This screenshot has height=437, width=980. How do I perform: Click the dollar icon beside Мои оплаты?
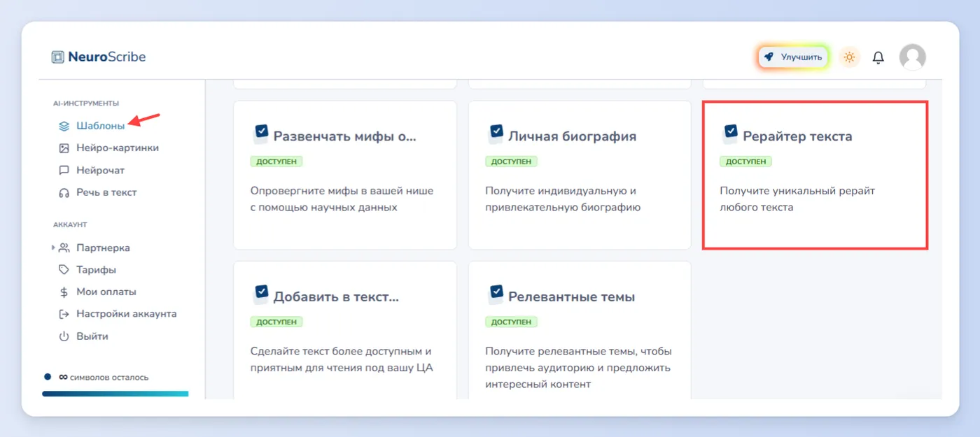64,292
